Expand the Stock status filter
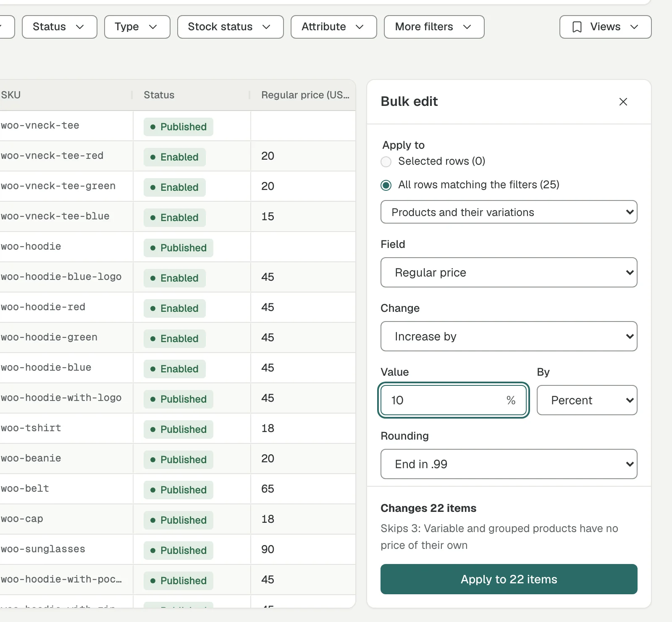672x622 pixels. coord(230,27)
